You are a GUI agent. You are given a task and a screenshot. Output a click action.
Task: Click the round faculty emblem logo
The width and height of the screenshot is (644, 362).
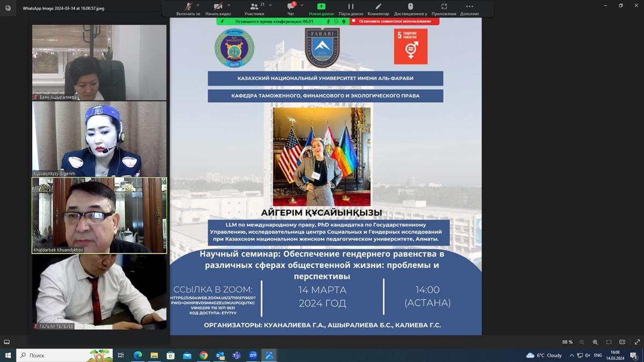[234, 48]
